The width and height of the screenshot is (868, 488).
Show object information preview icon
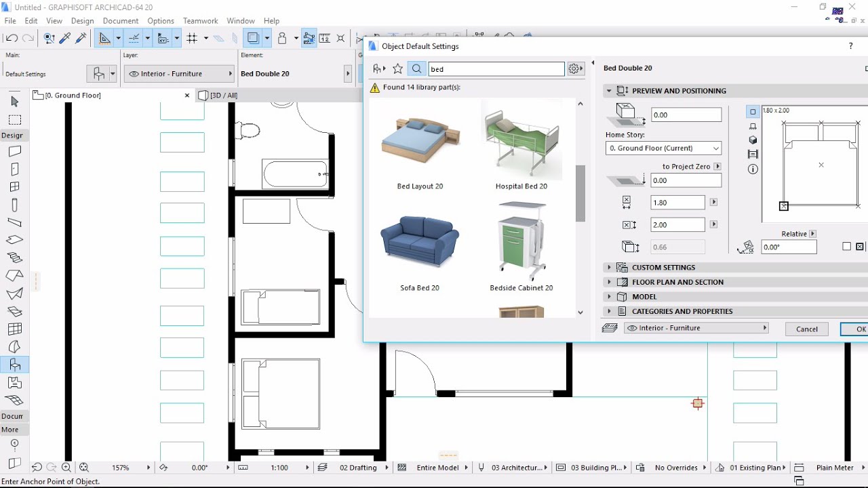point(753,169)
